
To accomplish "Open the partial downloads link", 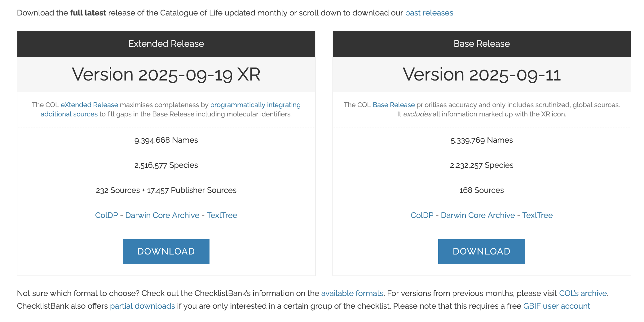I will point(142,306).
